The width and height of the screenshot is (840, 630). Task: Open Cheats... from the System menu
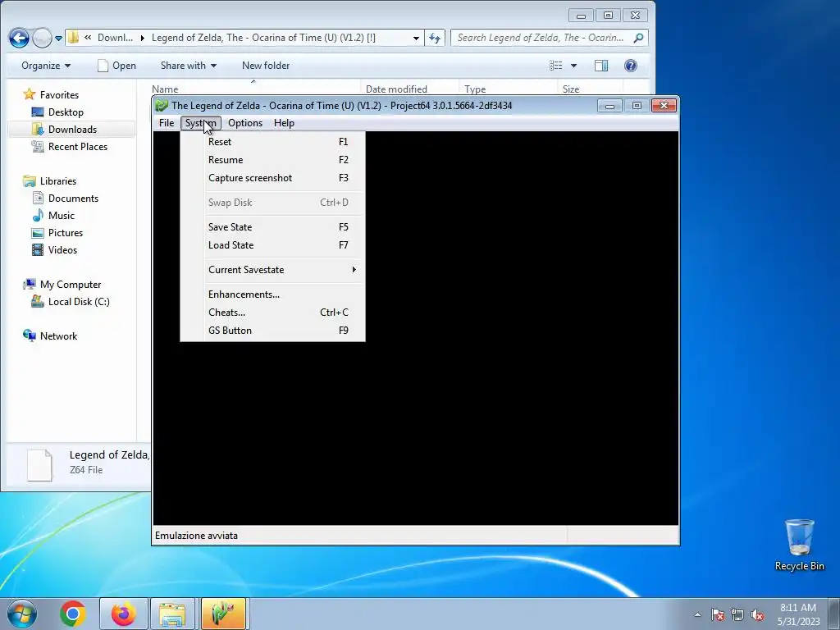pos(272,313)
